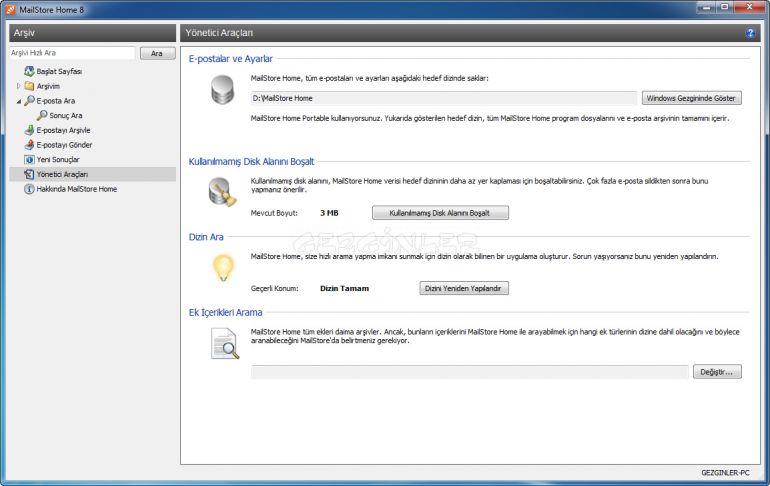
Task: Click the database icon under E-postalar ve Ayarlar
Action: (x=222, y=89)
